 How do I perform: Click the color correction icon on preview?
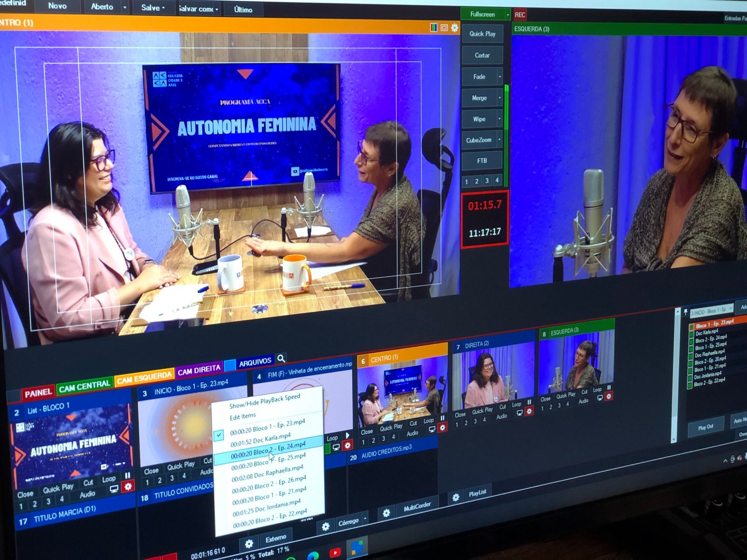(434, 28)
